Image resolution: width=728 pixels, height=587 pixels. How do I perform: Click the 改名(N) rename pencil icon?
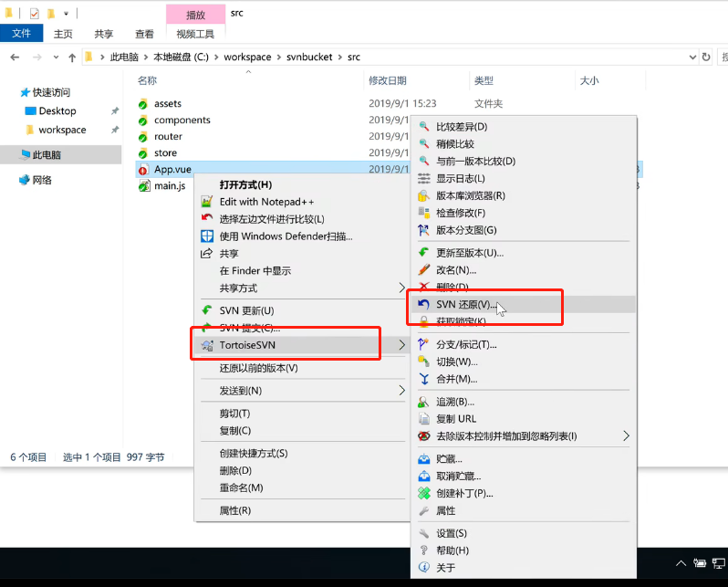click(x=423, y=269)
